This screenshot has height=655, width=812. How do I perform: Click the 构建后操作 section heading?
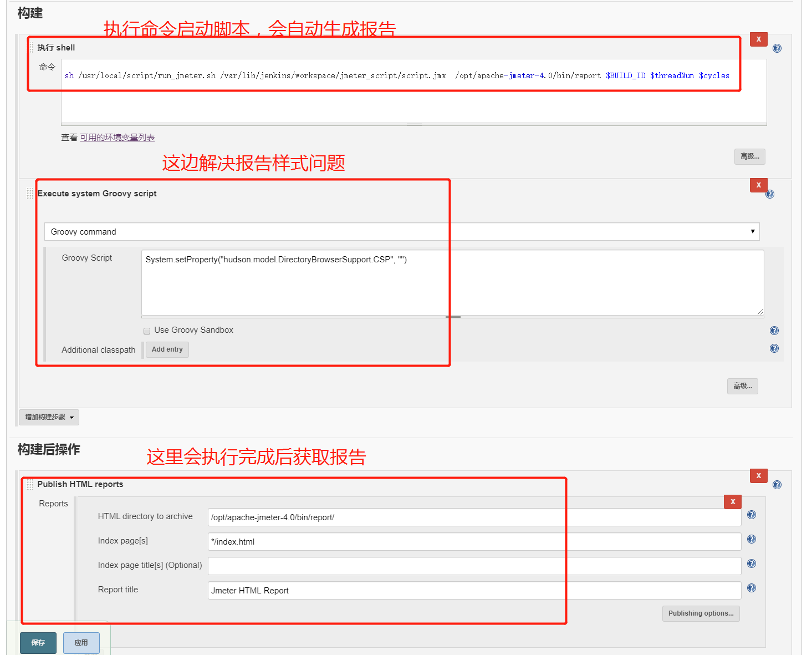coord(49,449)
